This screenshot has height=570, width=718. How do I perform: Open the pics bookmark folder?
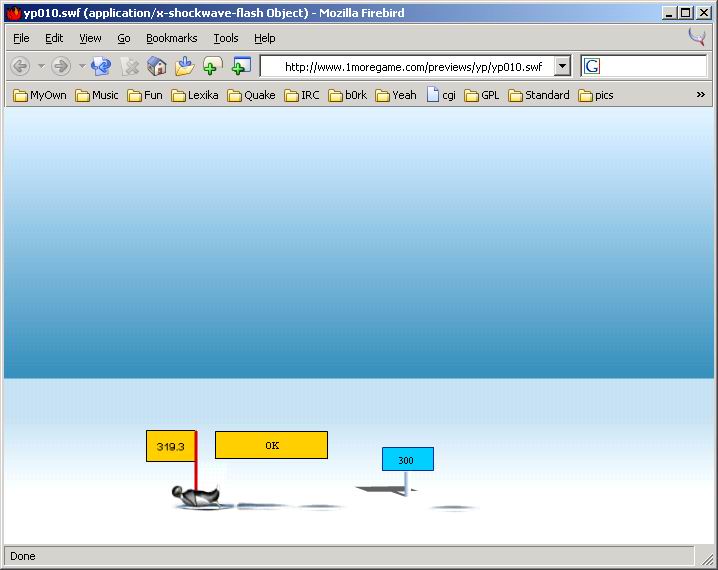pyautogui.click(x=596, y=95)
